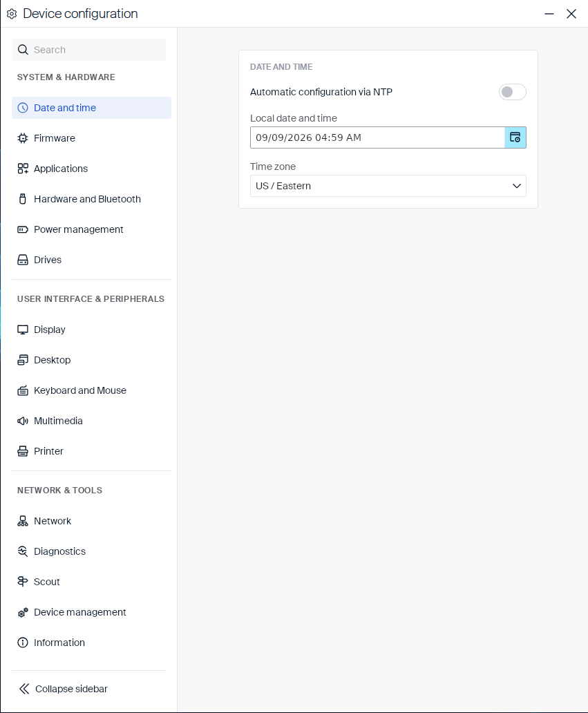Click the Desktop icon in sidebar
The height and width of the screenshot is (713, 588).
[x=23, y=360]
